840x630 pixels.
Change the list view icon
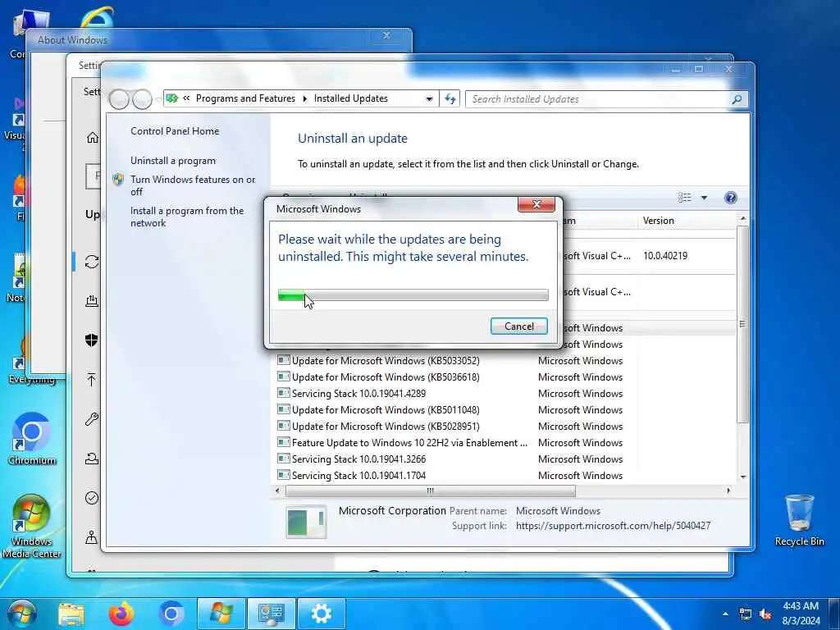pyautogui.click(x=685, y=198)
